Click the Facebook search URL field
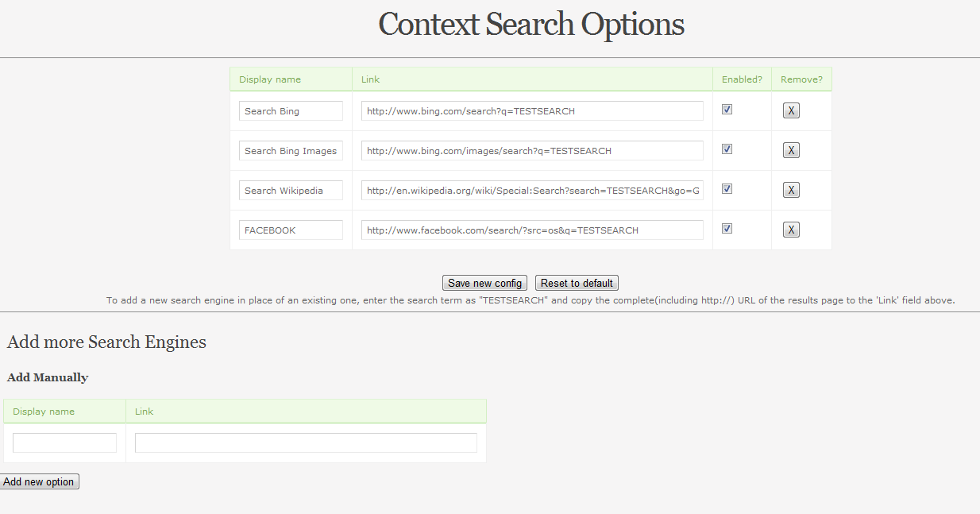The image size is (980, 514). (x=532, y=230)
